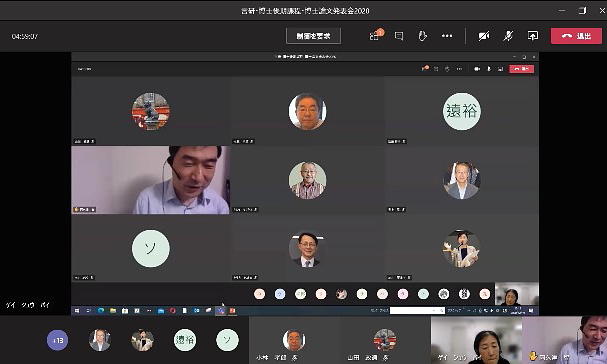Select the ソ avatar in bottom strip
Screen dimensions: 607x364
click(x=227, y=340)
